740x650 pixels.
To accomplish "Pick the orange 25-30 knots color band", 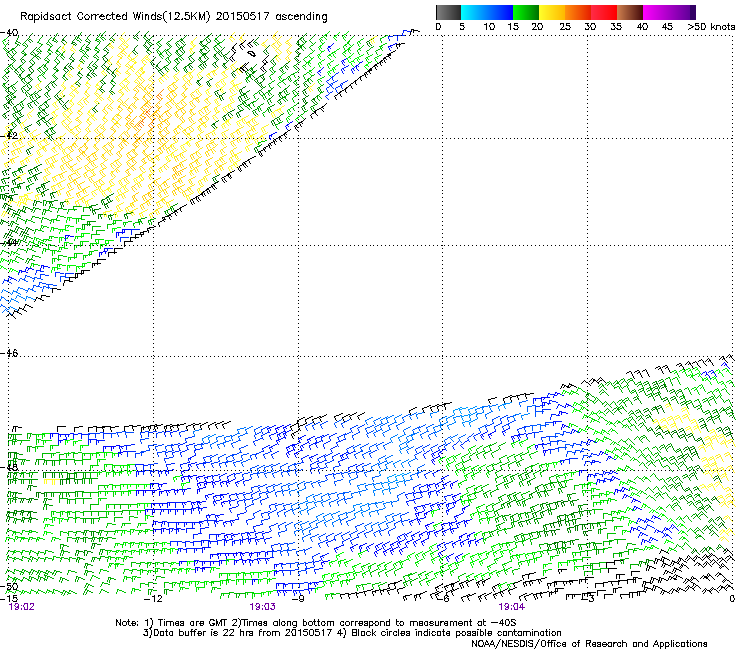I will click(x=578, y=12).
